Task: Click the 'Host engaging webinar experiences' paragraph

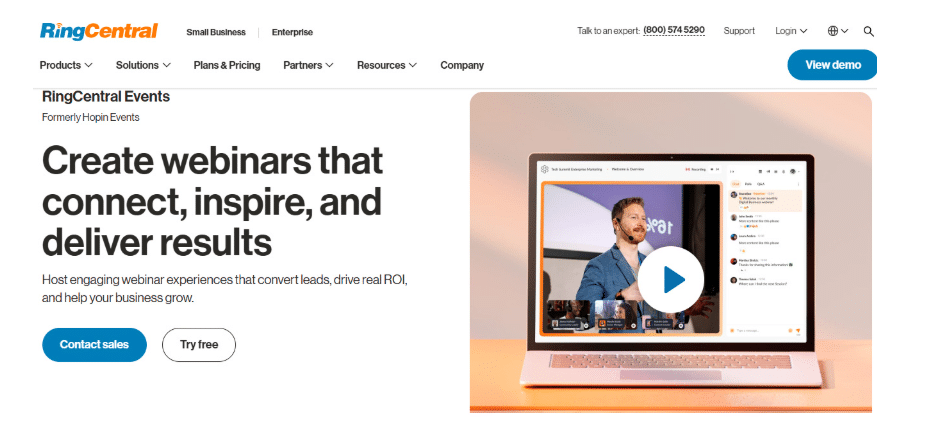Action: [x=225, y=288]
